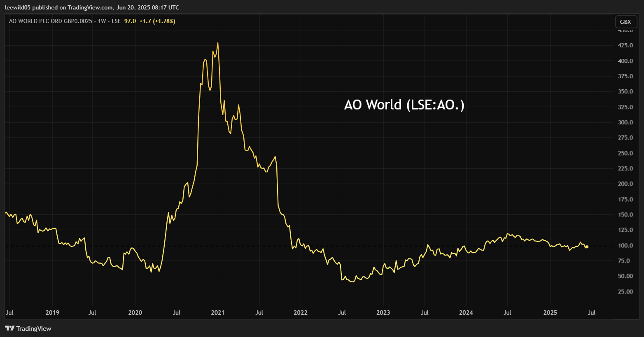Click the 400.0 price axis label
Image resolution: width=644 pixels, height=337 pixels.
(x=625, y=61)
